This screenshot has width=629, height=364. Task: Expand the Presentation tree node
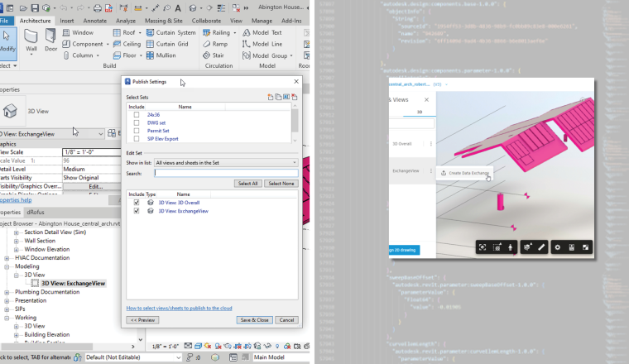tap(7, 300)
